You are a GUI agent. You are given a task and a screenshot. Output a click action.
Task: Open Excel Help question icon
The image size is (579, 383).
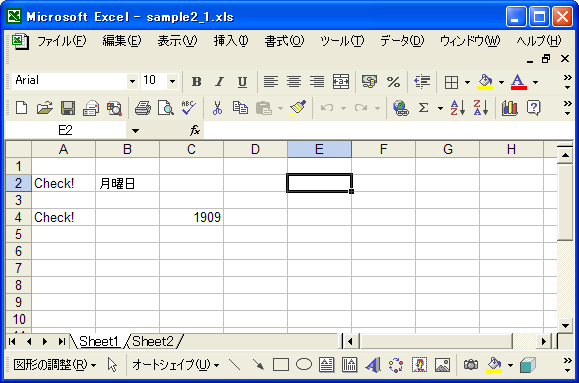tap(533, 108)
